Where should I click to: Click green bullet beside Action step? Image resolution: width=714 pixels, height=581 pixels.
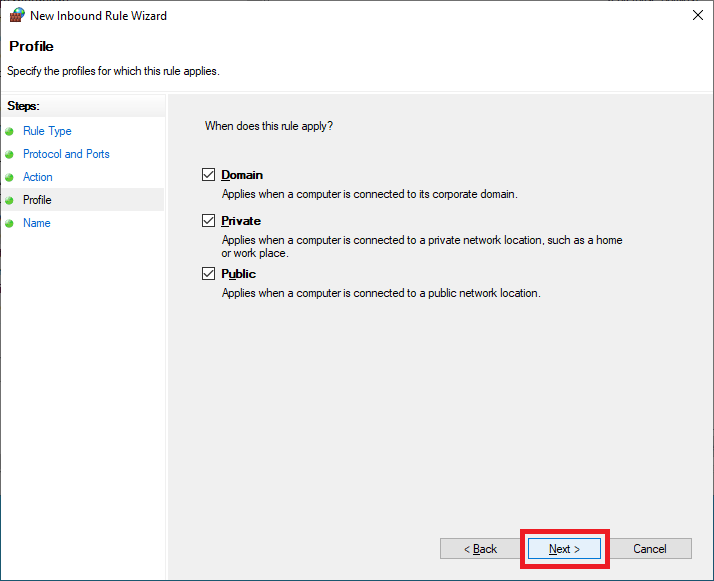pos(10,177)
